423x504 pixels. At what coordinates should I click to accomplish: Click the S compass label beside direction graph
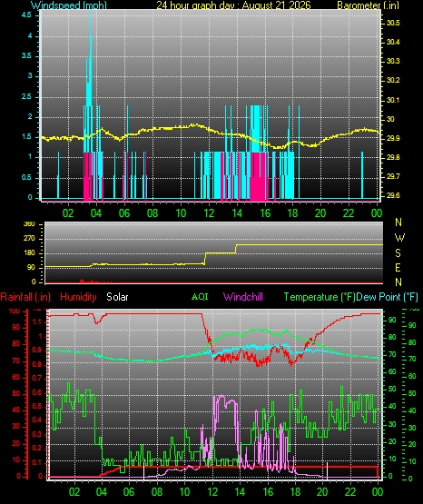(398, 253)
